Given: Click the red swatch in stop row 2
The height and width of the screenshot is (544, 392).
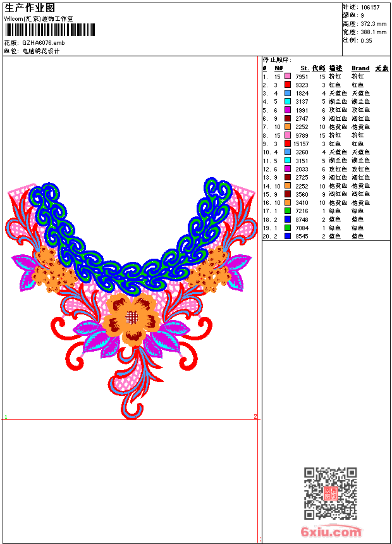Looking at the screenshot, I should (288, 85).
